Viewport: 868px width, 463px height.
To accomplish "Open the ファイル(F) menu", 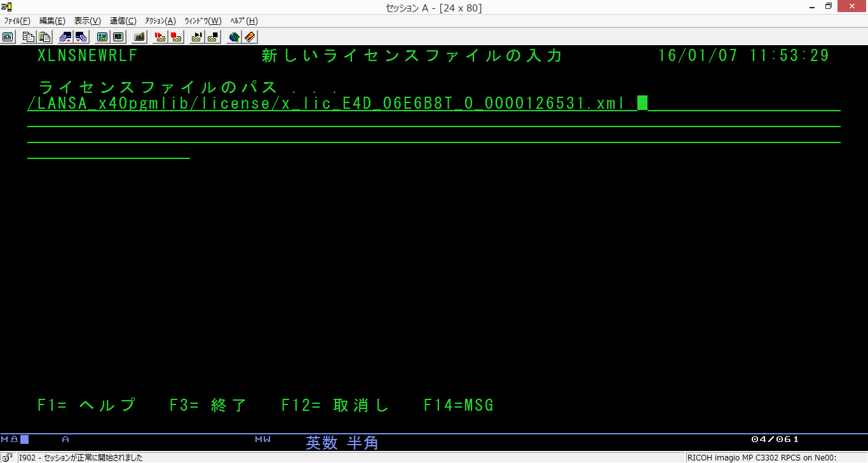I will click(x=17, y=21).
